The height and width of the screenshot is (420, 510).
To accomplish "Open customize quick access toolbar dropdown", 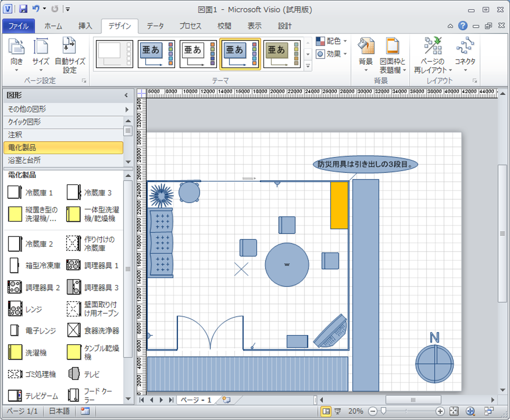I will click(67, 9).
